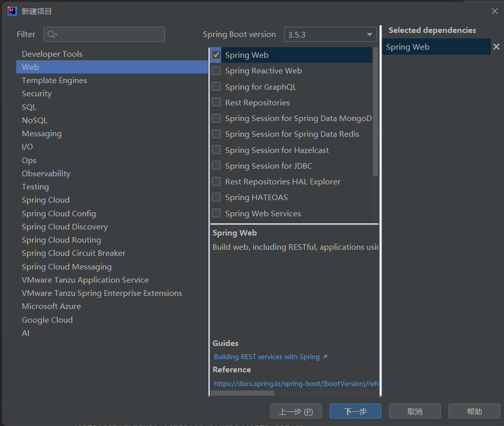The image size is (504, 426).
Task: Select the Observability category
Action: tap(112, 173)
